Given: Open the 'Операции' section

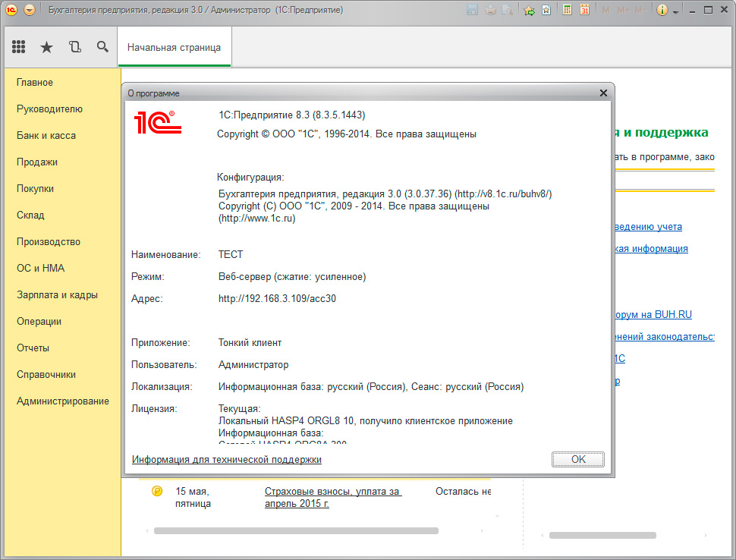Looking at the screenshot, I should [x=39, y=322].
